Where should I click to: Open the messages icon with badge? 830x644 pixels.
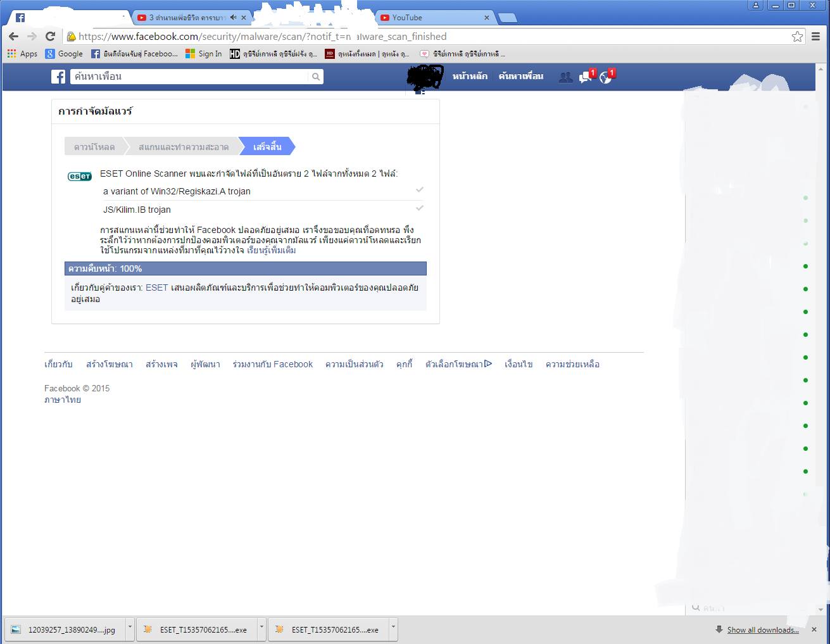tap(587, 77)
